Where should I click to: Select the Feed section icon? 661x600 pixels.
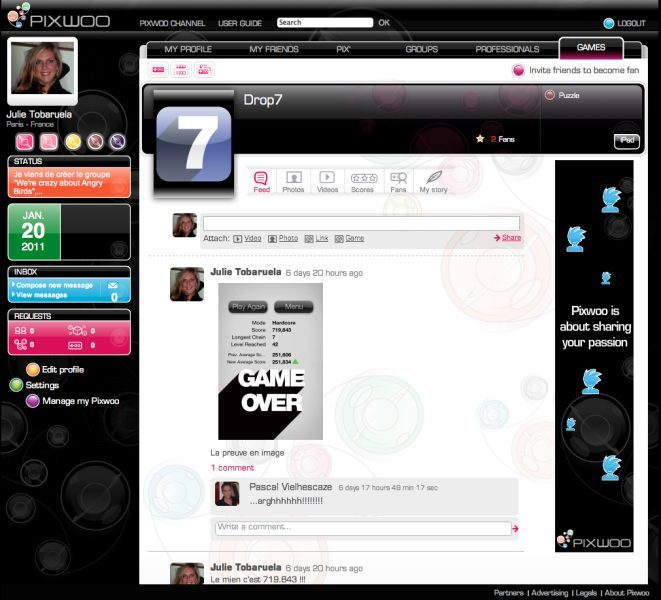pyautogui.click(x=261, y=182)
